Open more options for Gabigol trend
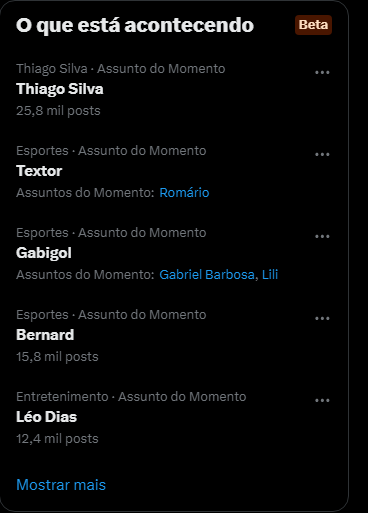This screenshot has height=513, width=368. (322, 236)
